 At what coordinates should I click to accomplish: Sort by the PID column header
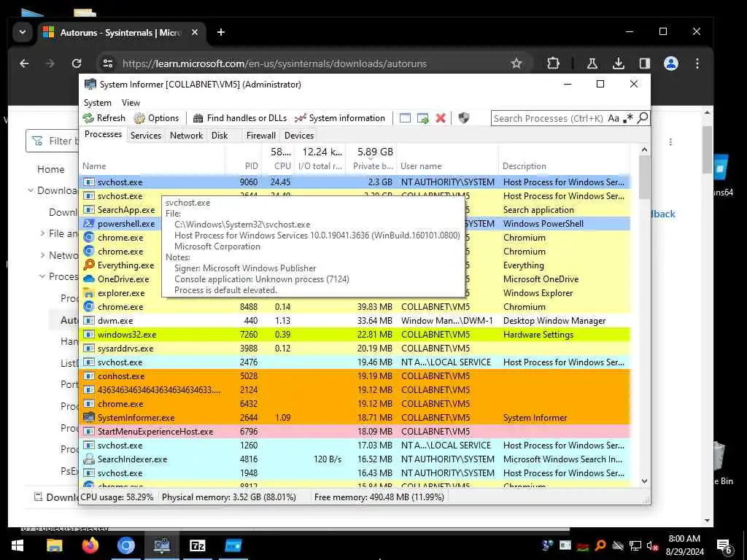pos(251,166)
